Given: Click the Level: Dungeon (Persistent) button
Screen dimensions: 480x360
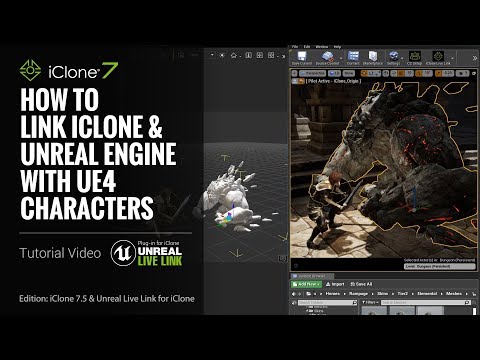Looking at the screenshot, I should 440,266.
